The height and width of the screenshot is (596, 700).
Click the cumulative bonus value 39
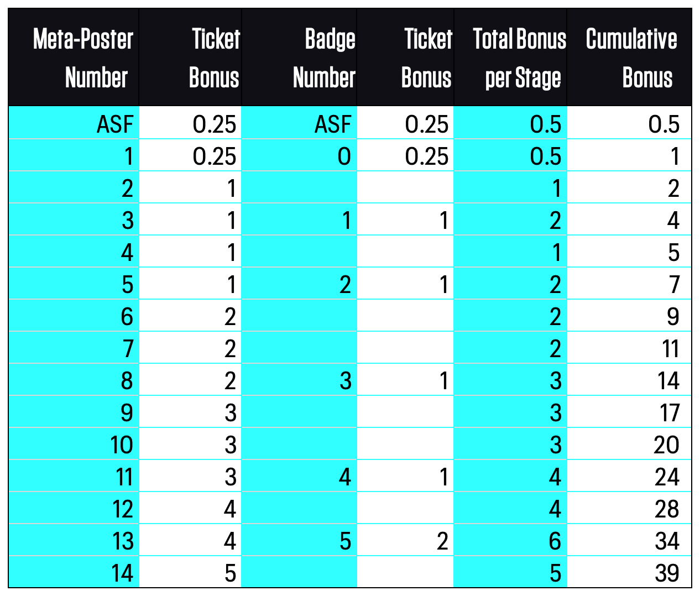click(x=629, y=572)
